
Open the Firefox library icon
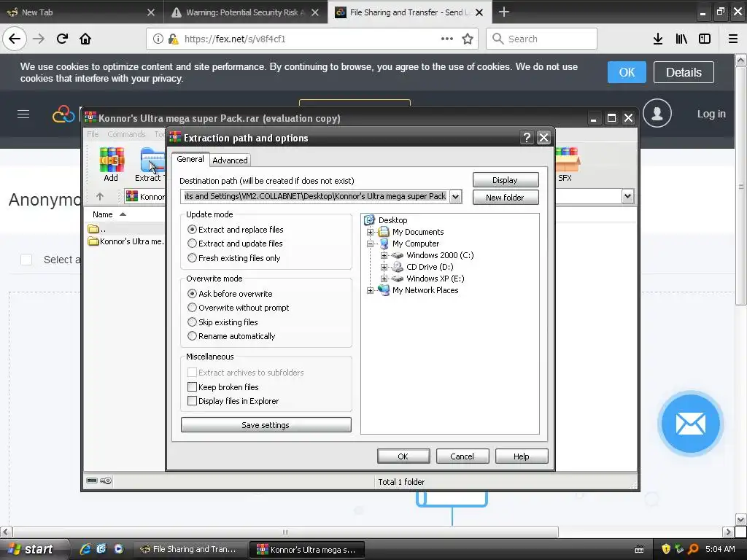point(681,39)
